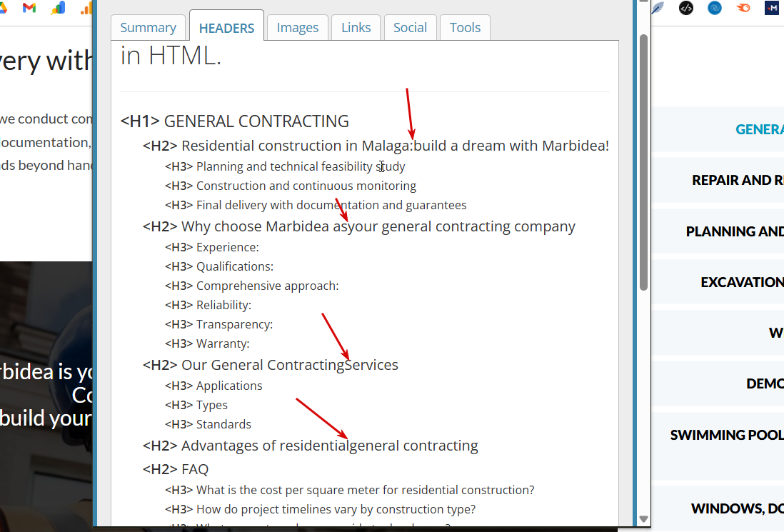Switch to the Social tab
The width and height of the screenshot is (784, 532).
click(410, 28)
